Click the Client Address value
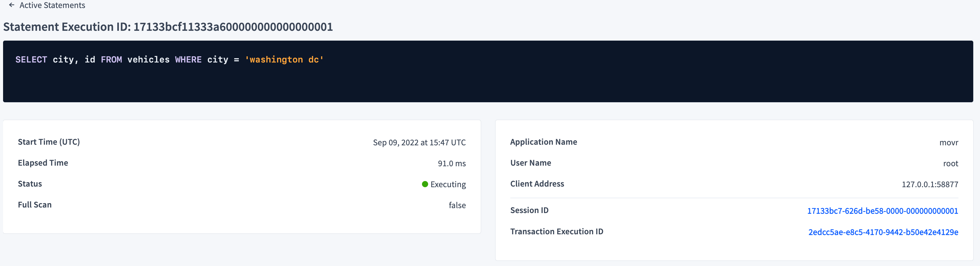980x266 pixels. click(x=930, y=184)
